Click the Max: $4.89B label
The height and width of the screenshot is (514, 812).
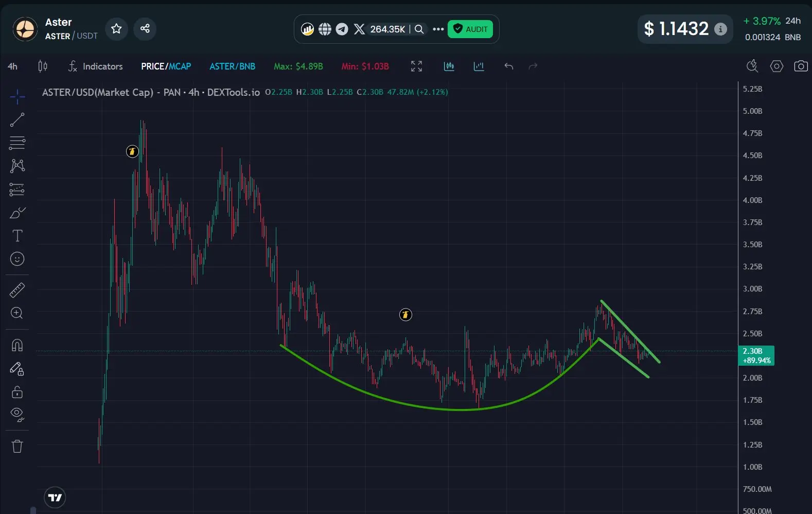(x=298, y=66)
